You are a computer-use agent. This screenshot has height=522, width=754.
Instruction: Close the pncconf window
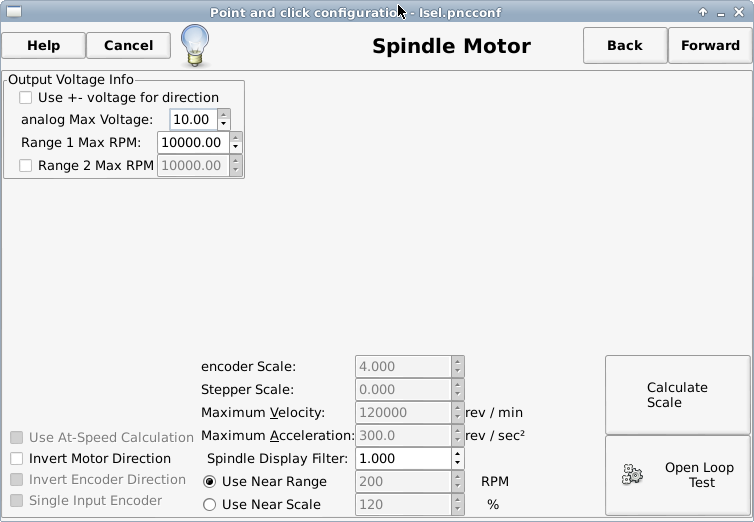739,12
